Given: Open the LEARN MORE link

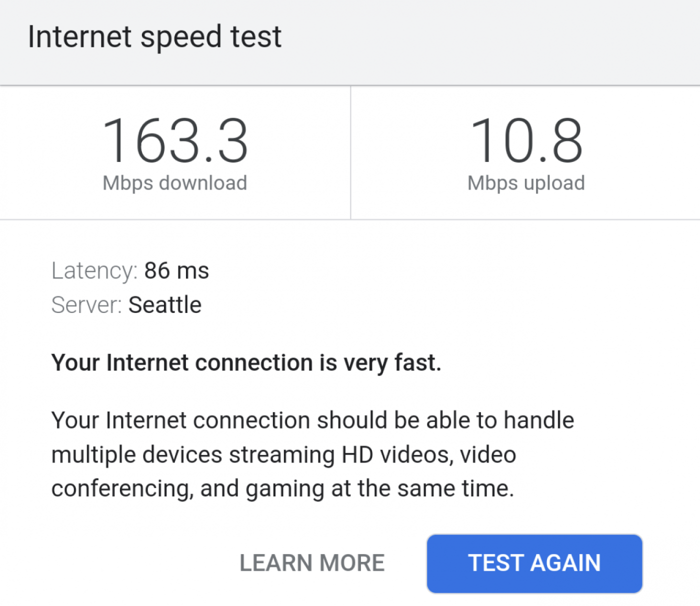Looking at the screenshot, I should tap(312, 563).
